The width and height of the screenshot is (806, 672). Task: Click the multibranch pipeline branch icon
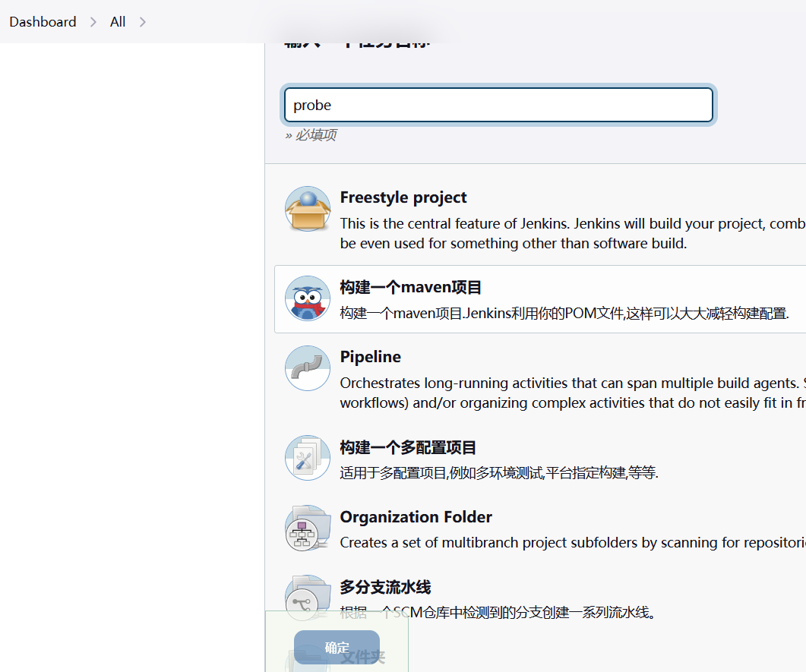[308, 598]
